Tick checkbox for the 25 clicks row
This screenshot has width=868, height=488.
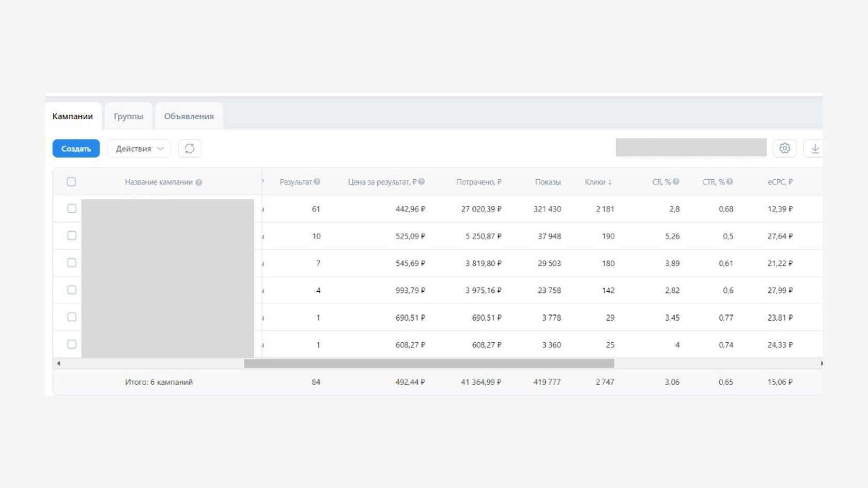(x=72, y=344)
